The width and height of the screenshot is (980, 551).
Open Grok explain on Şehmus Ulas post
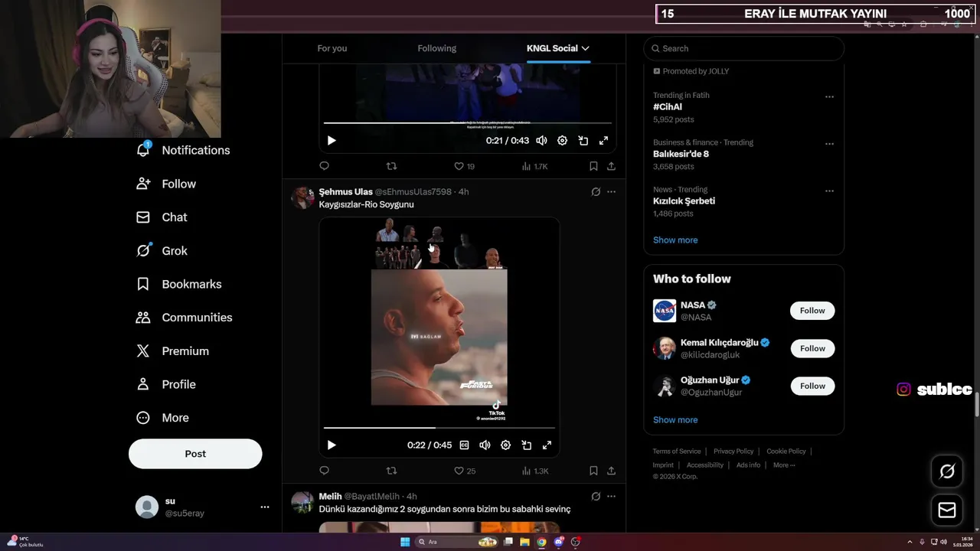point(596,192)
